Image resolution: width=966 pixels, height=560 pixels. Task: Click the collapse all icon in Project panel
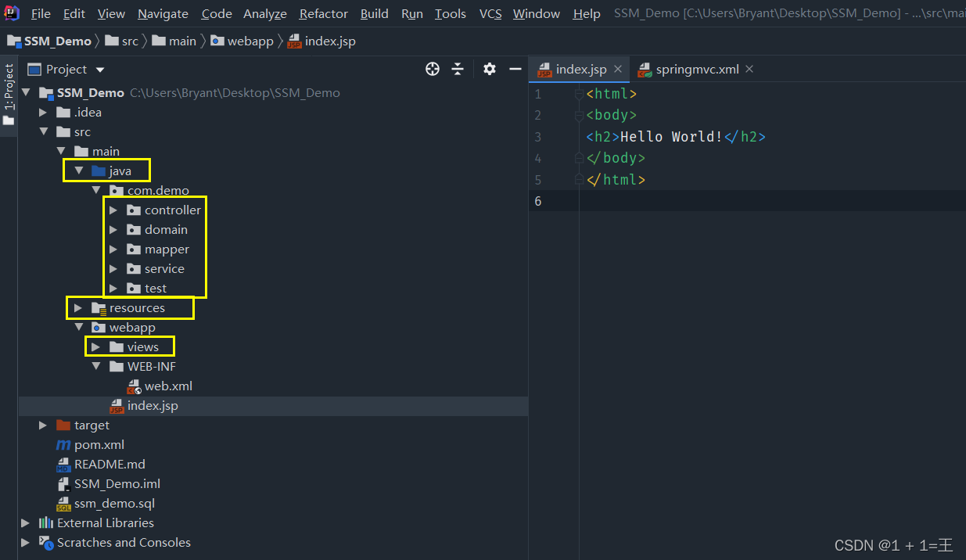[x=458, y=69]
